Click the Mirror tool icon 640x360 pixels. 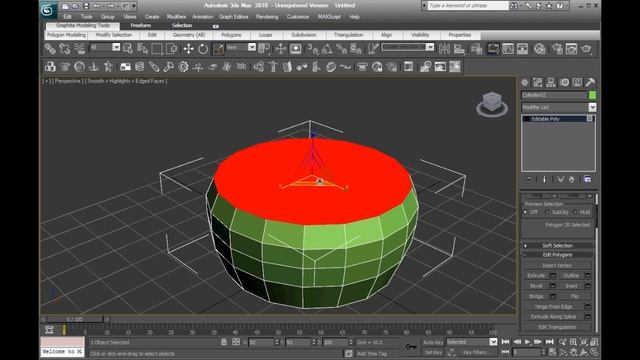[444, 49]
